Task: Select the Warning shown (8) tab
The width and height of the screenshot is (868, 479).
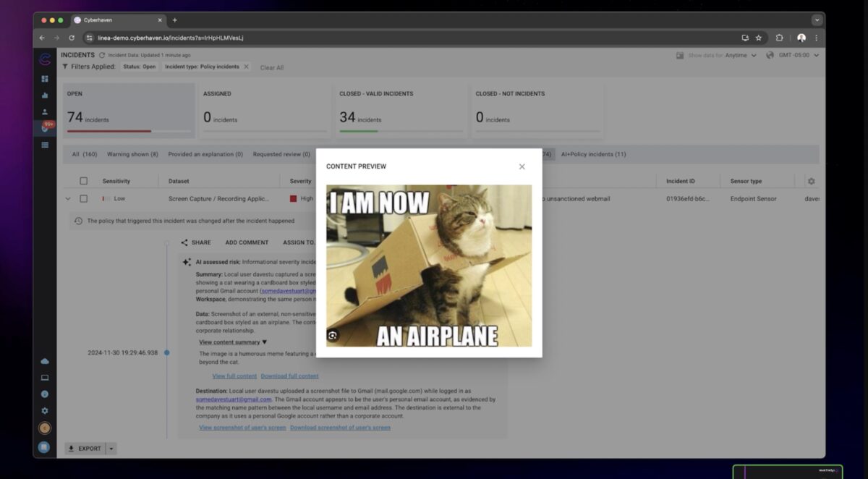Action: tap(132, 154)
